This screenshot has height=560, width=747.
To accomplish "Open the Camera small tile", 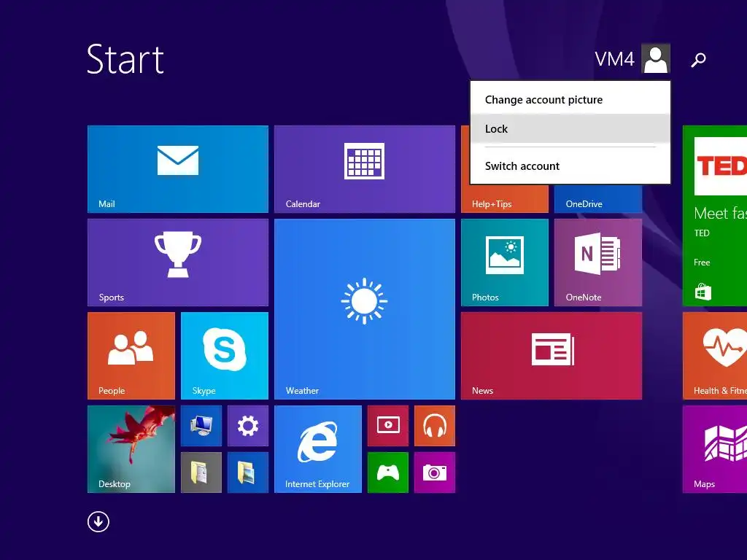I will click(435, 472).
